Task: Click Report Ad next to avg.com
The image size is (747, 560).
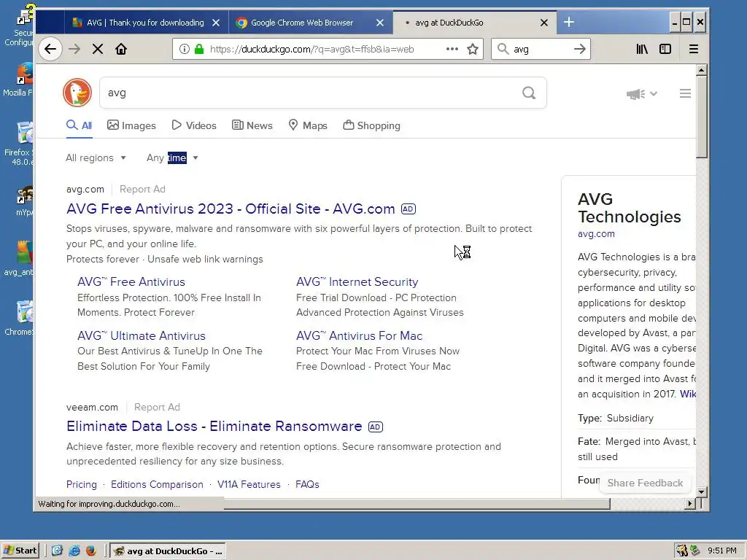Action: pyautogui.click(x=142, y=189)
